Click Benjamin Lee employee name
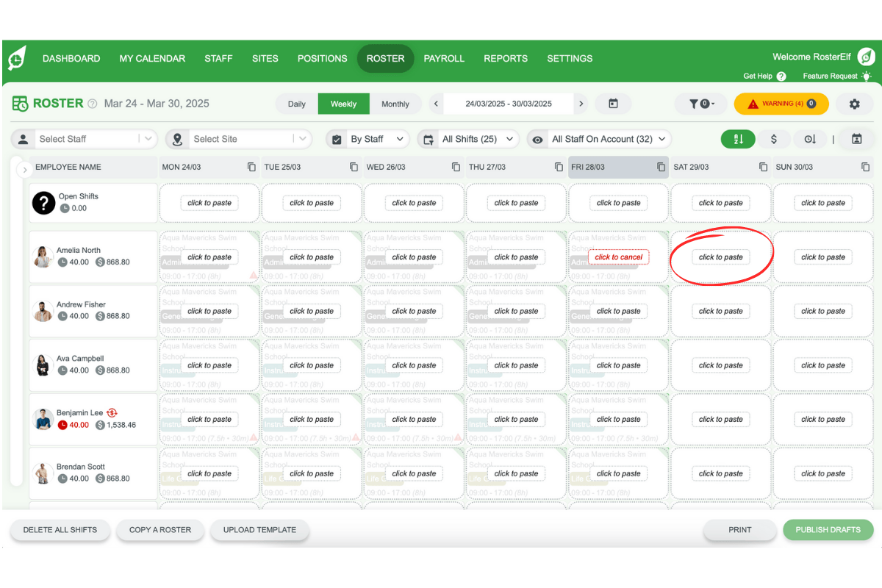Screen dimensions: 882x588 point(80,413)
